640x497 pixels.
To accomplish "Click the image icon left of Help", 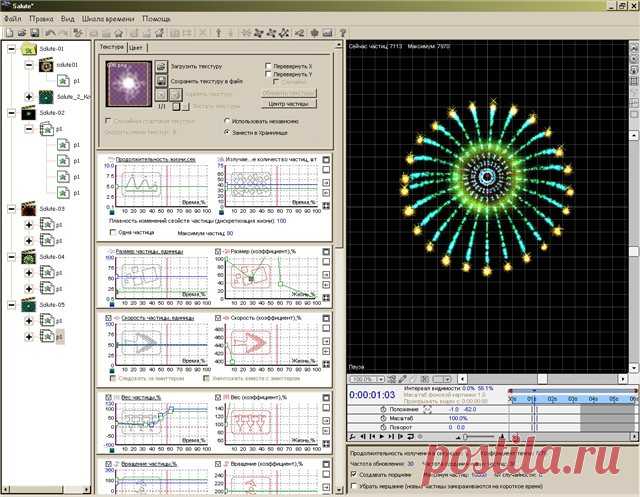I will point(327,33).
